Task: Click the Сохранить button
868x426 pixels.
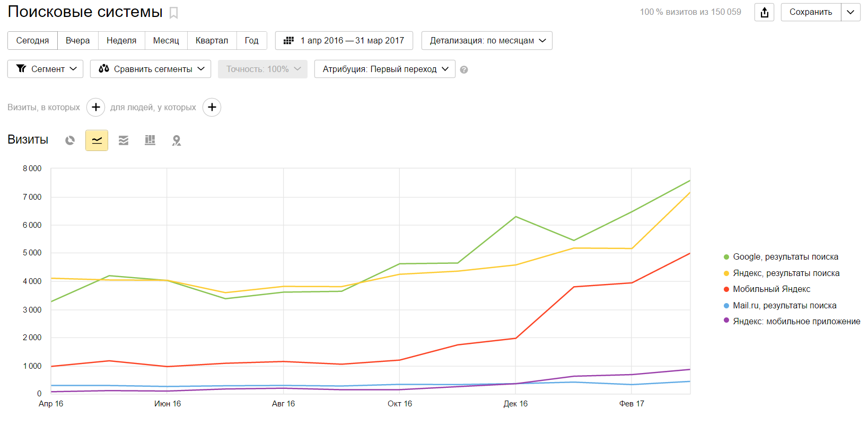Action: pos(810,12)
